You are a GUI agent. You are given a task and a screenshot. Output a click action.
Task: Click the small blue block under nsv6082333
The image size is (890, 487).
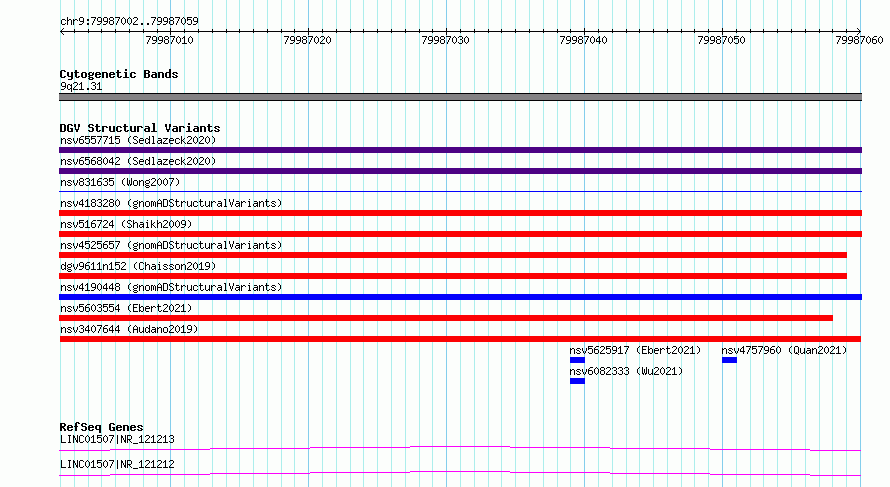[x=577, y=381]
